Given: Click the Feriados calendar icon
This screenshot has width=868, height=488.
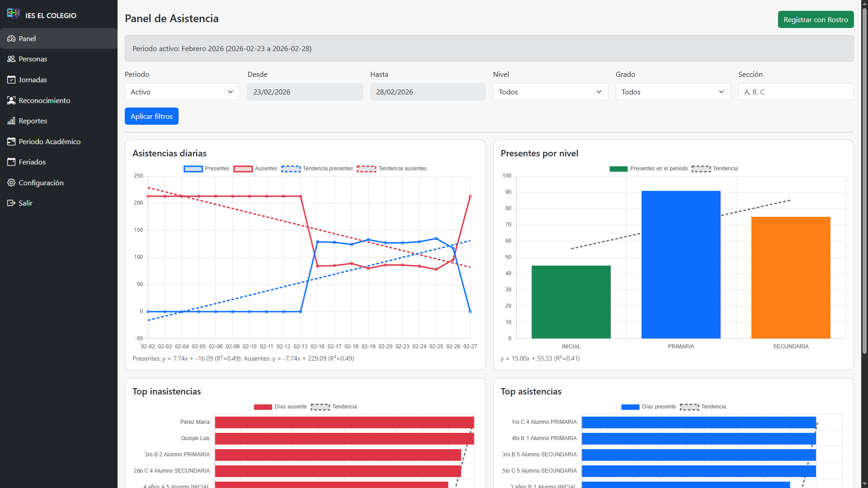Looking at the screenshot, I should click(x=11, y=162).
